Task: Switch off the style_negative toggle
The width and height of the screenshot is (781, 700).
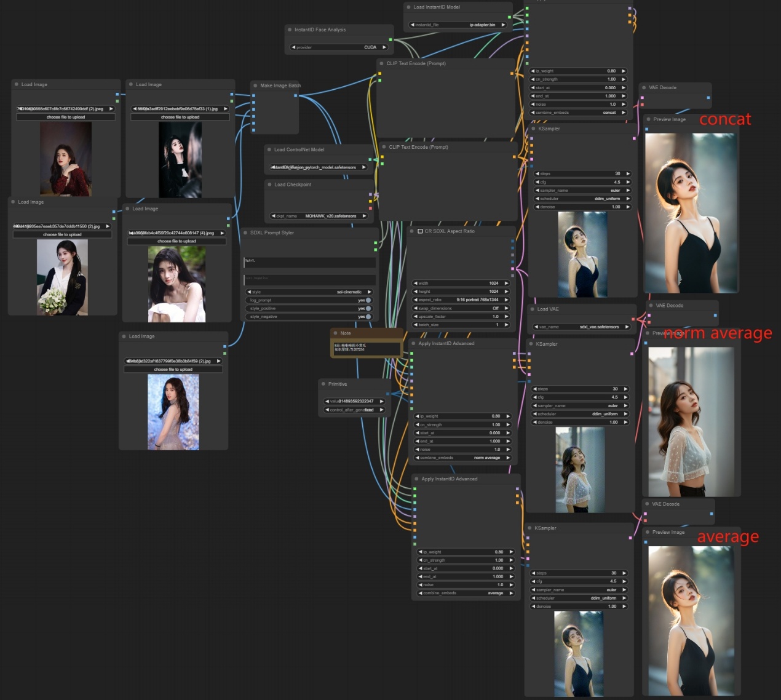Action: click(x=368, y=317)
